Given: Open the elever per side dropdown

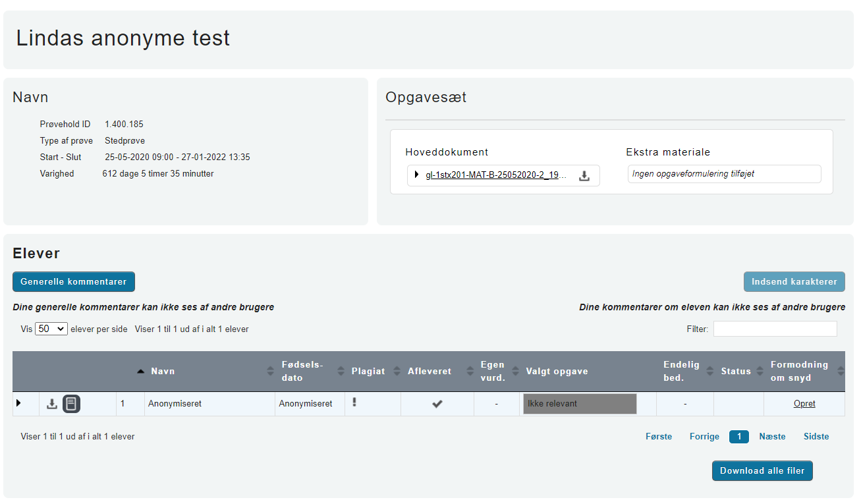Looking at the screenshot, I should click(51, 329).
